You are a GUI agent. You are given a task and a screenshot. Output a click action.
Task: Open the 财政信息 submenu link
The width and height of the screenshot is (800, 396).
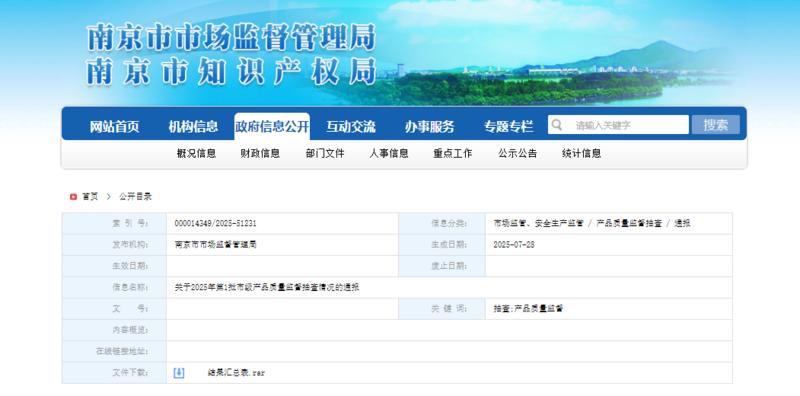[260, 154]
